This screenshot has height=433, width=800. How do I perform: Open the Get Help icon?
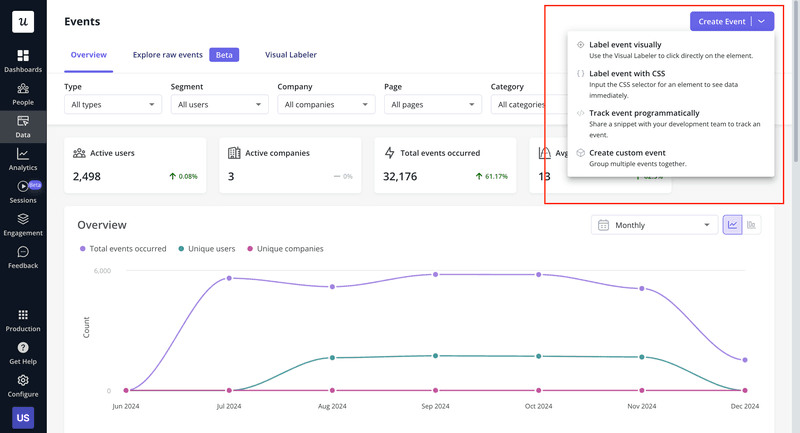pyautogui.click(x=22, y=353)
